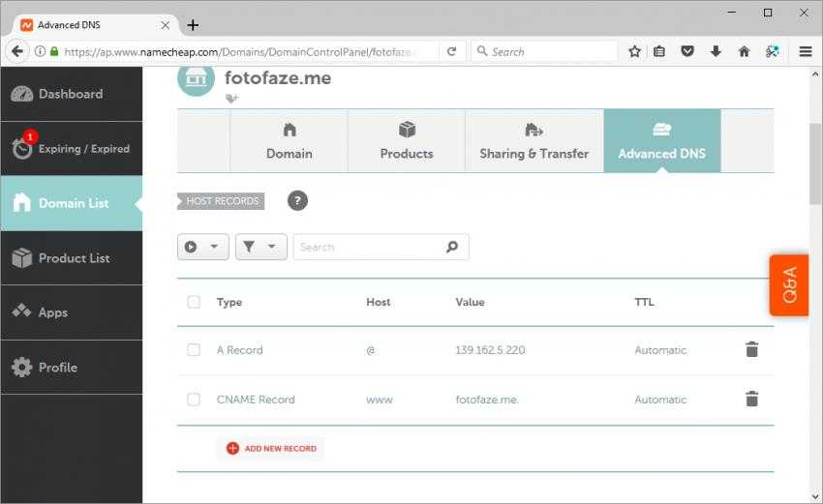Click Add New Record button
Screen dimensions: 823x504
click(271, 449)
